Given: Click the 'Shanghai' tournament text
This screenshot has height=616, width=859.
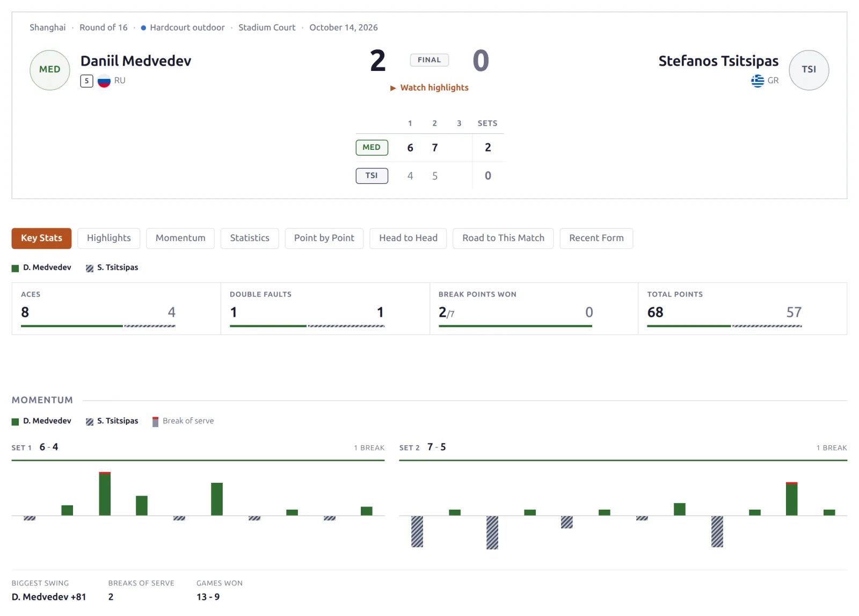Looking at the screenshot, I should point(48,27).
